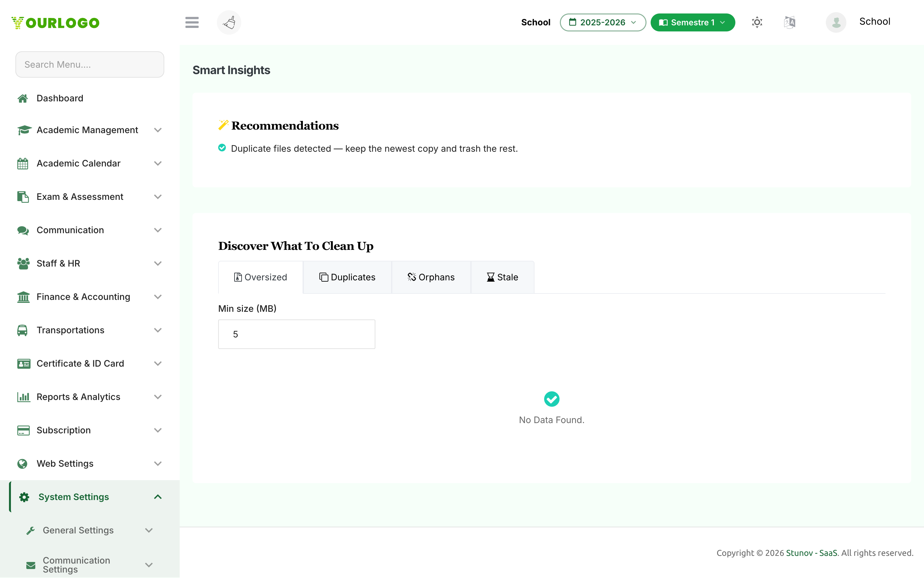
Task: Expand Communication chevron
Action: click(158, 230)
